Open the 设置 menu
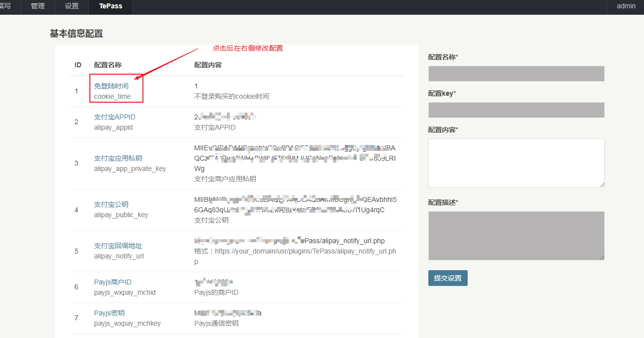 72,6
